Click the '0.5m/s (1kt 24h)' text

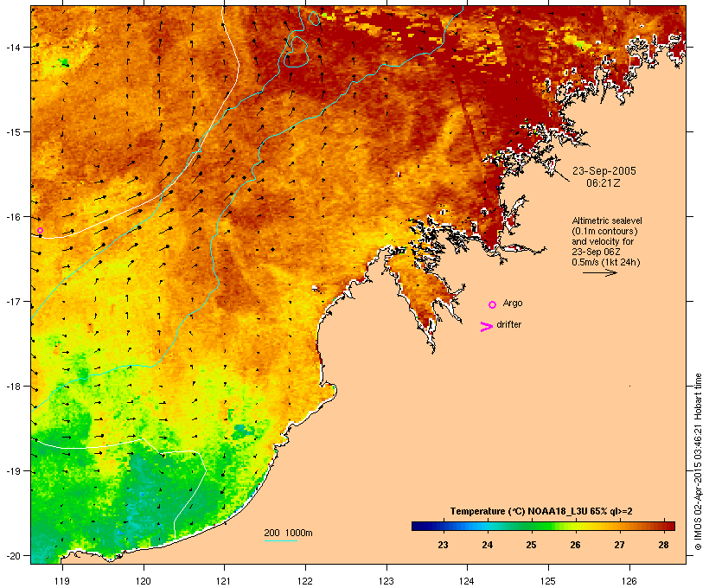point(606,262)
